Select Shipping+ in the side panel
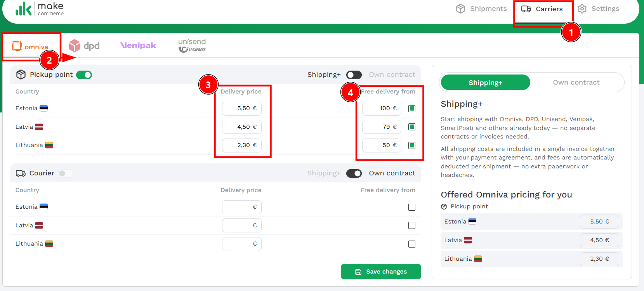Viewport: 644px width, 291px height. pyautogui.click(x=485, y=83)
